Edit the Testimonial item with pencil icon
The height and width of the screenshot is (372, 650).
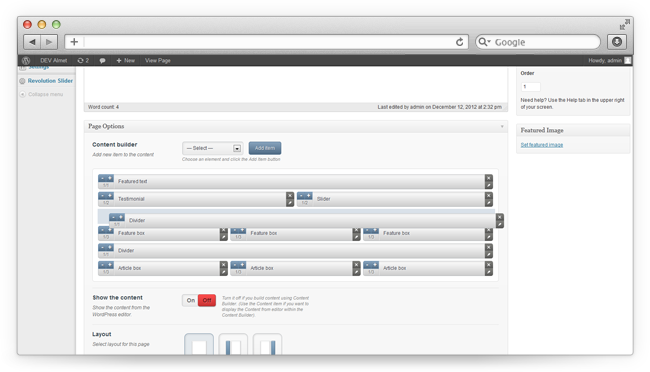290,203
